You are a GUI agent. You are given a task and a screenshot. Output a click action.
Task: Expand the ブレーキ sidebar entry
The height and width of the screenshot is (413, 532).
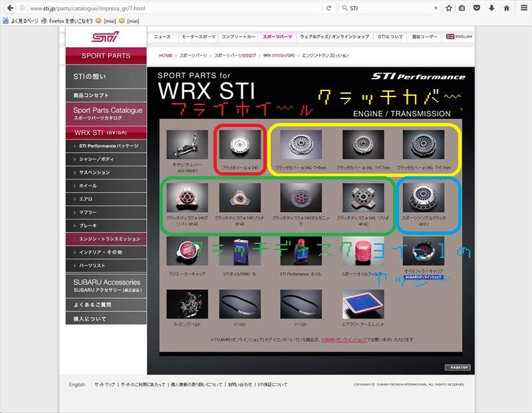coord(106,225)
